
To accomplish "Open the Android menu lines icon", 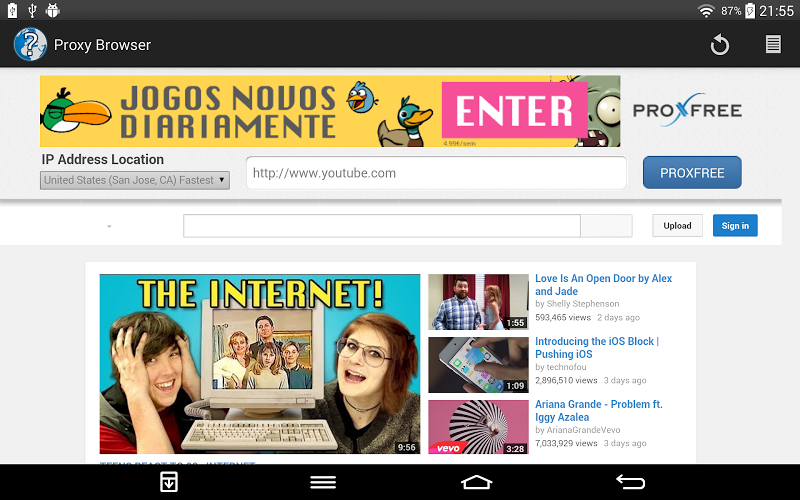I will [323, 482].
